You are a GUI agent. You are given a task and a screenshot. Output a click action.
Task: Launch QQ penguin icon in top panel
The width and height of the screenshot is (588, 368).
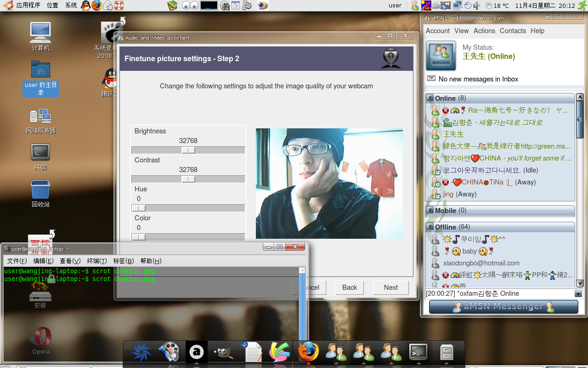tap(86, 6)
